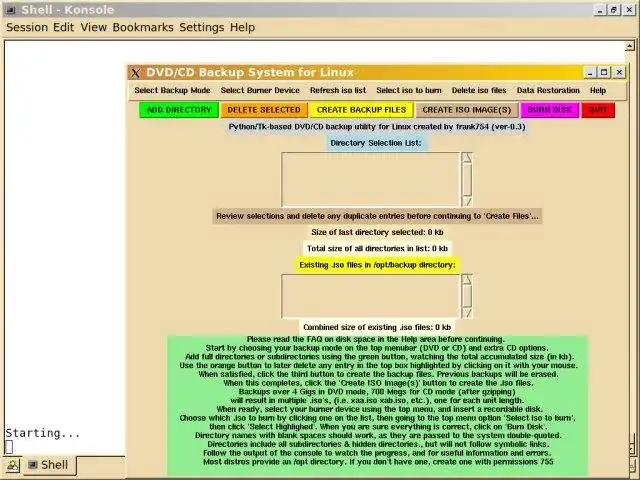The image size is (640, 480).
Task: Open the Bookmarks menu in Konsole
Action: pos(143,27)
